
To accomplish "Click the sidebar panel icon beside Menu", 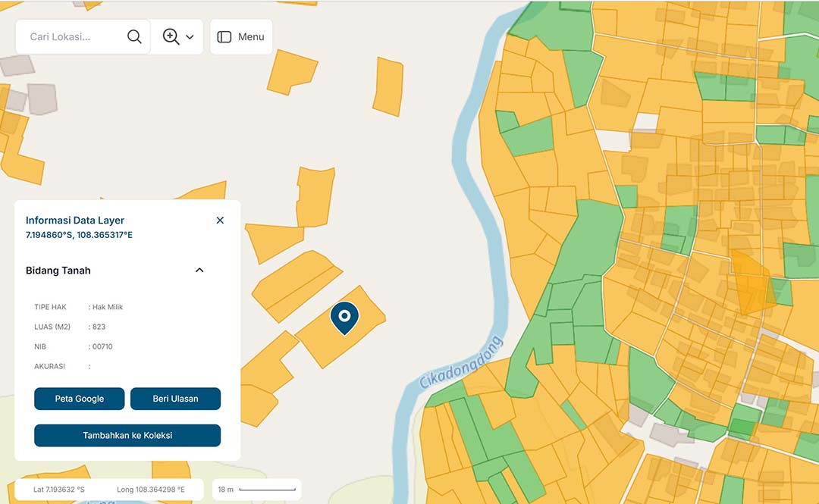I will [x=224, y=36].
